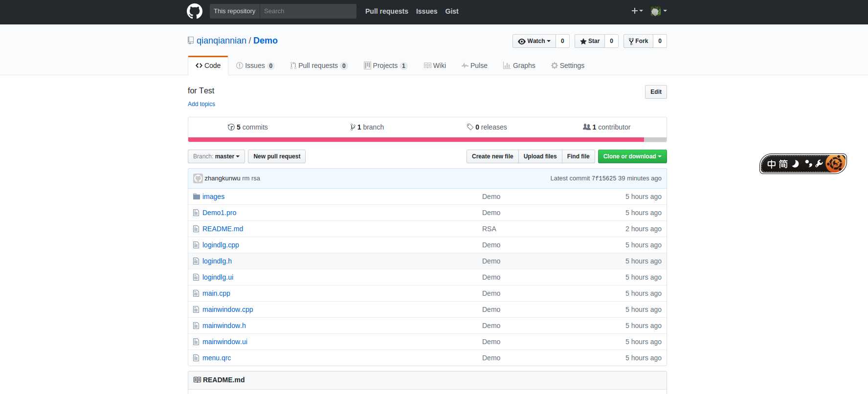Viewport: 868px width, 394px height.
Task: Open the repository Settings tab
Action: coord(568,66)
